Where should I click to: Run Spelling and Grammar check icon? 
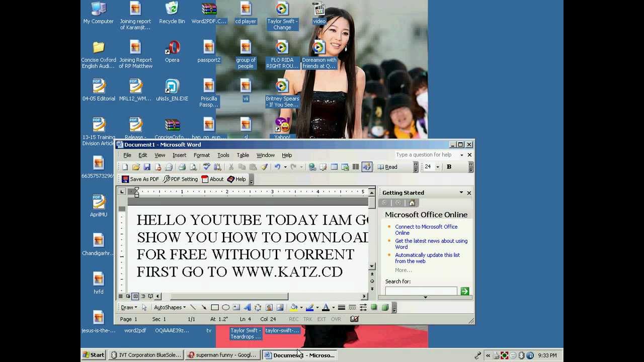click(206, 167)
